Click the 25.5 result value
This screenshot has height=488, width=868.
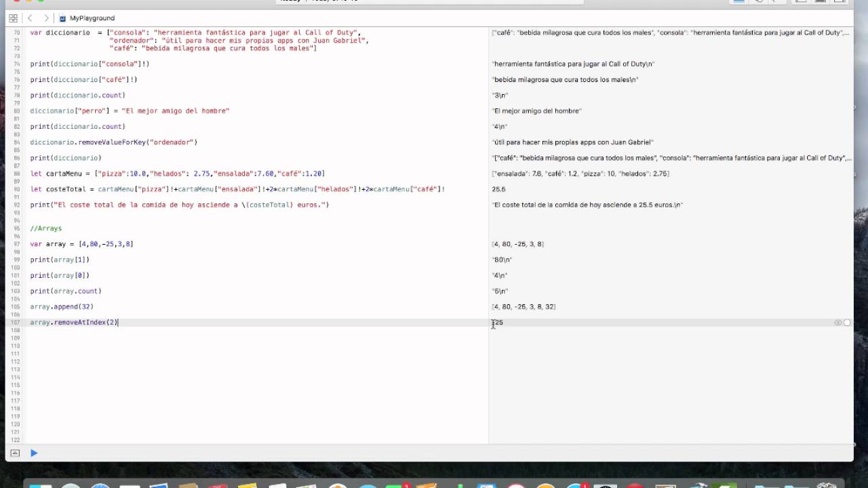(x=498, y=189)
